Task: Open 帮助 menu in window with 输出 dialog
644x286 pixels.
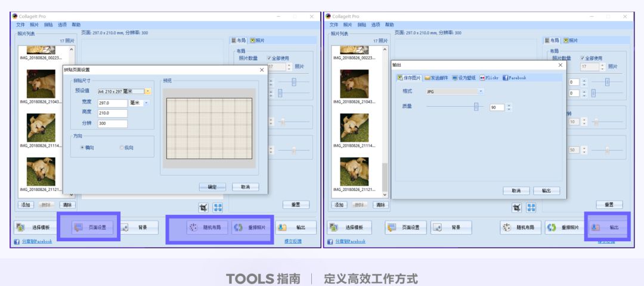Action: [389, 24]
